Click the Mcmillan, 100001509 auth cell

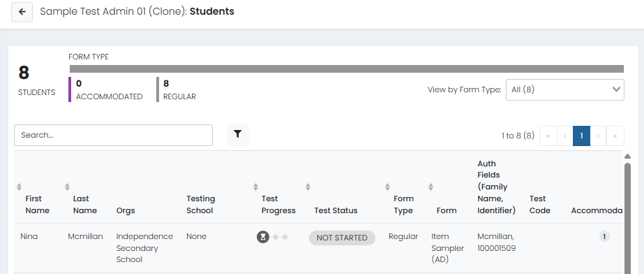click(x=497, y=243)
